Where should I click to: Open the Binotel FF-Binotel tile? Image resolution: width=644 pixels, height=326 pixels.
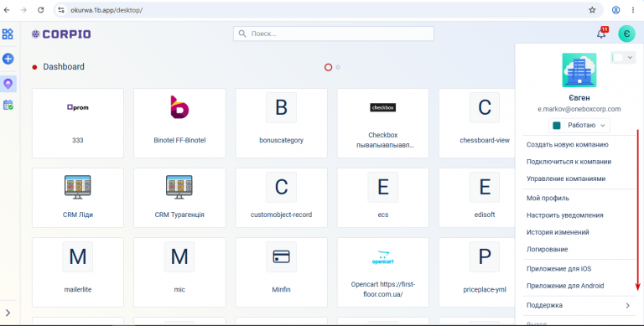(x=179, y=123)
